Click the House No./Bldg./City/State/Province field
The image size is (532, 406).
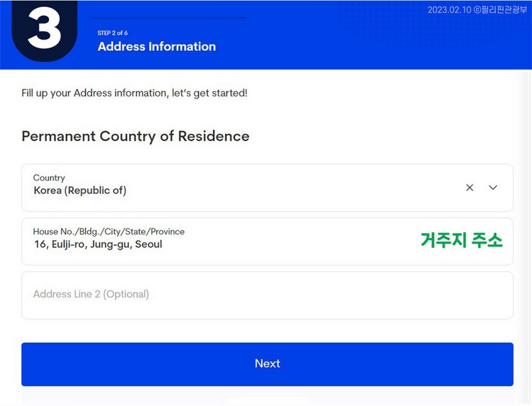tap(267, 242)
